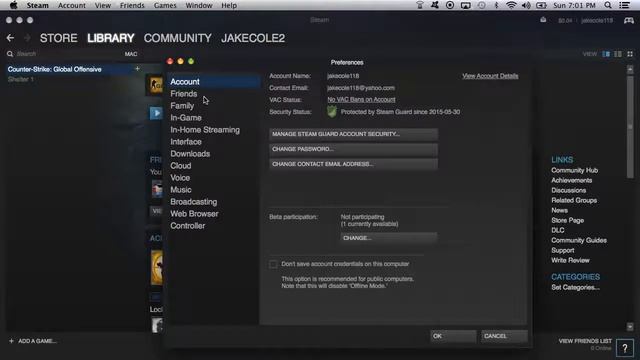Select Family preferences category

182,106
